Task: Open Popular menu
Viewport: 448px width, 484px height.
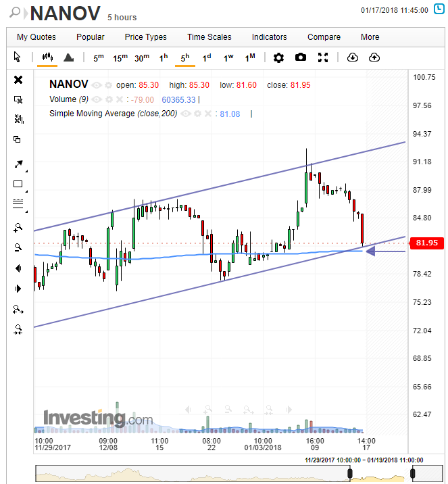Action: pos(91,37)
